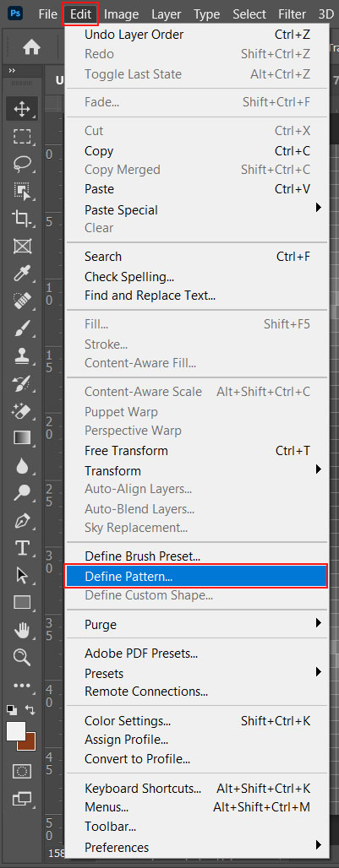The width and height of the screenshot is (339, 868).
Task: Choose Convert to Profile...
Action: point(197,759)
